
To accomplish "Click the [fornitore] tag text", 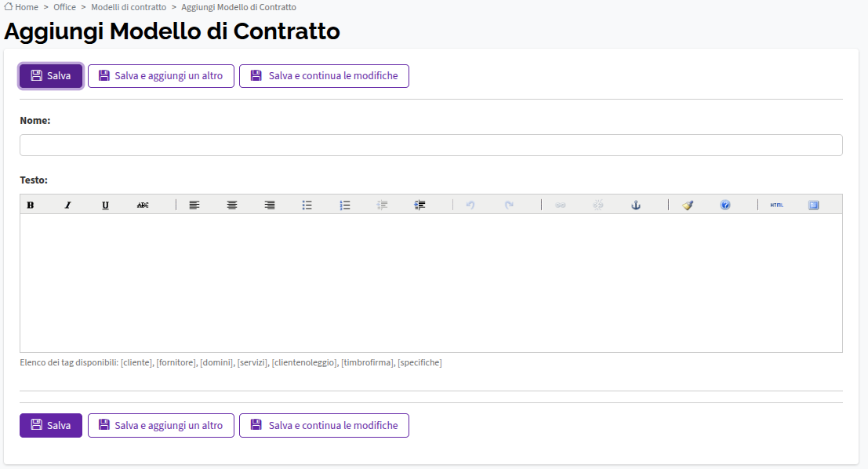I will (x=176, y=362).
